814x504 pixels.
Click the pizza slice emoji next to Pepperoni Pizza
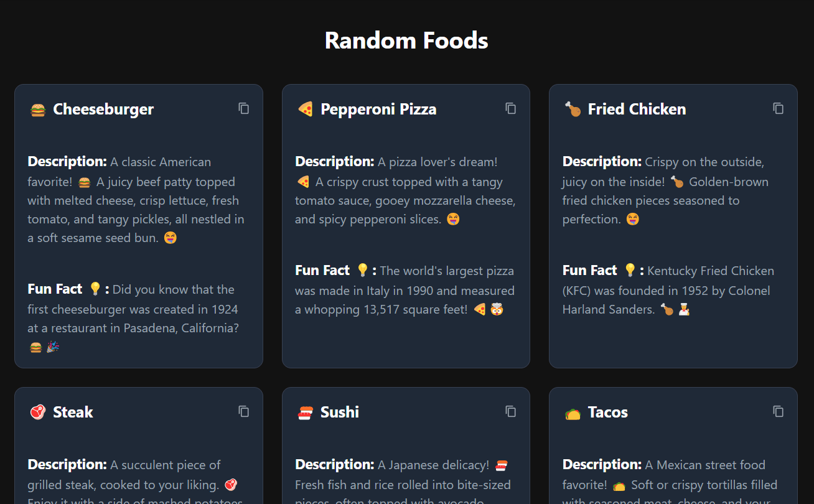pyautogui.click(x=303, y=109)
